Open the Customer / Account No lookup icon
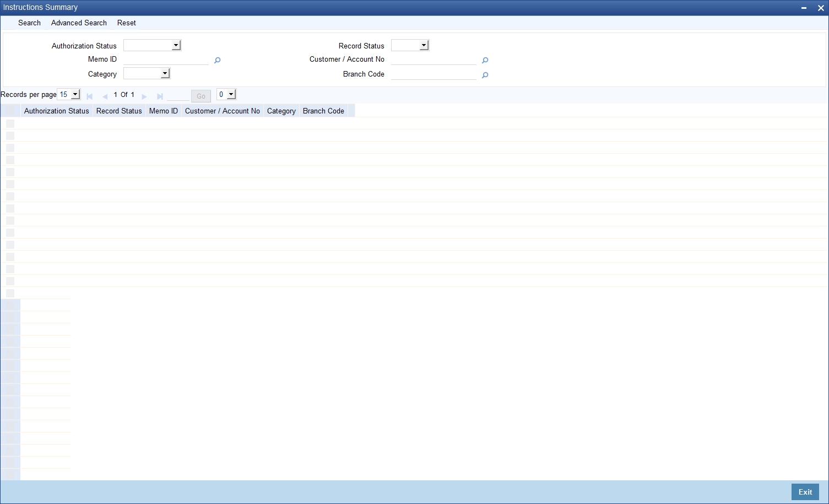The height and width of the screenshot is (504, 829). tap(485, 61)
